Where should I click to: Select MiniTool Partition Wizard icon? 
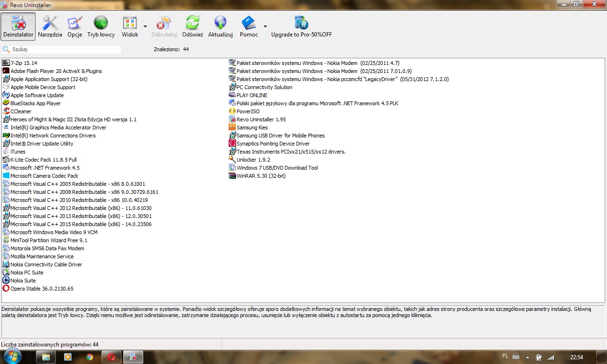(6, 240)
